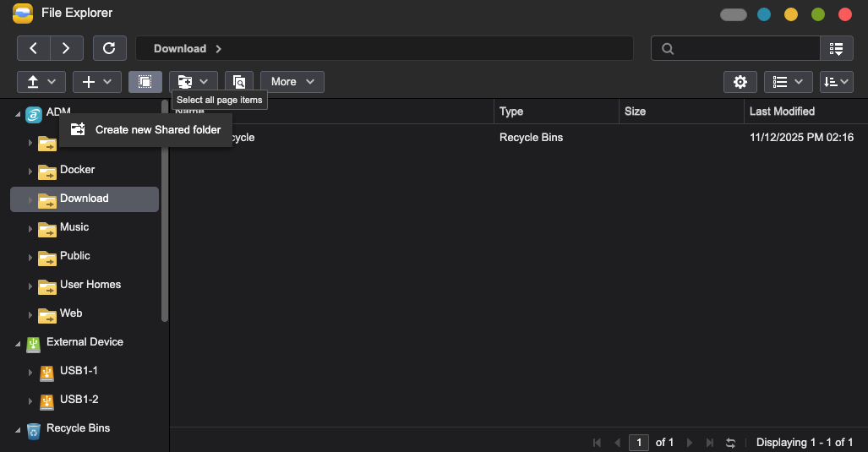The image size is (868, 452).
Task: Open the list view mode dropdown
Action: (789, 82)
